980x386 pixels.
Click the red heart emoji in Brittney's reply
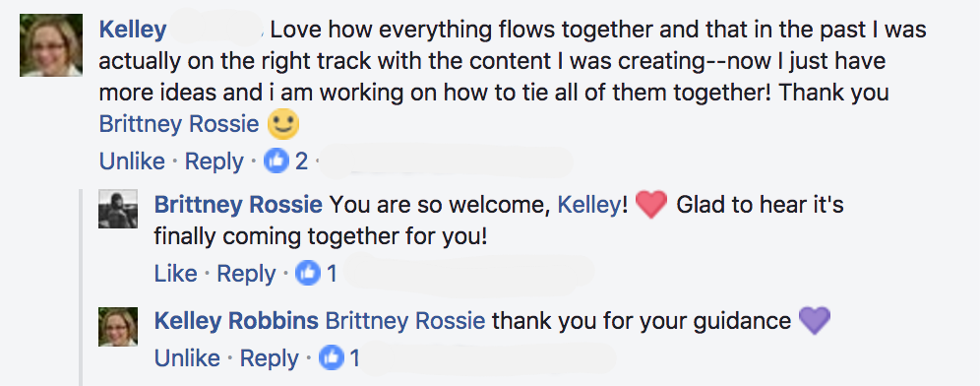pos(651,205)
